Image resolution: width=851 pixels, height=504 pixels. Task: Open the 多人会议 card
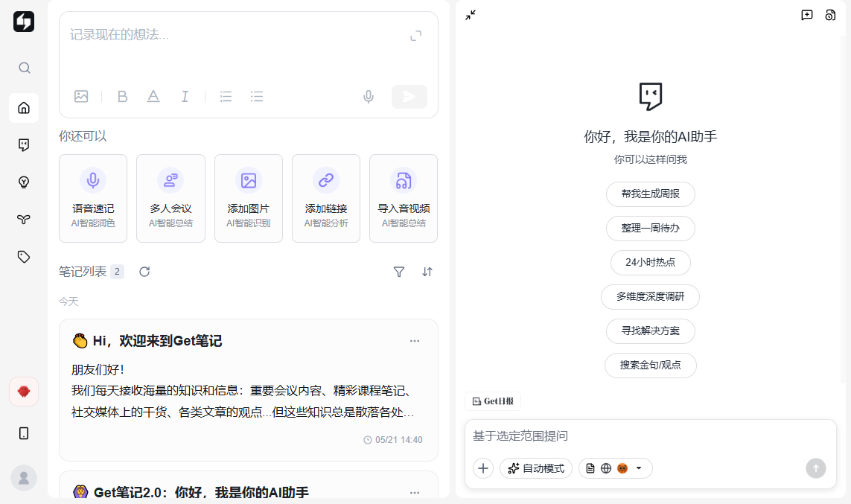pyautogui.click(x=171, y=198)
